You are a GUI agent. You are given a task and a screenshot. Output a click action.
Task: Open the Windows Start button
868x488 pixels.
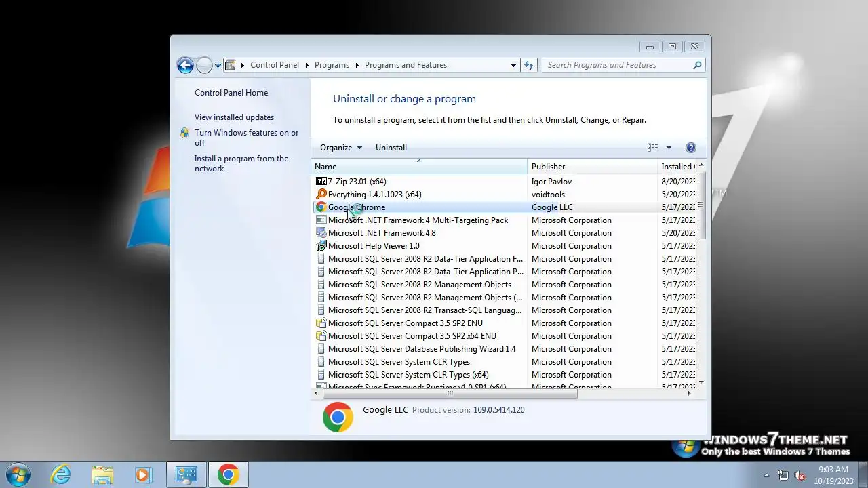coord(18,474)
